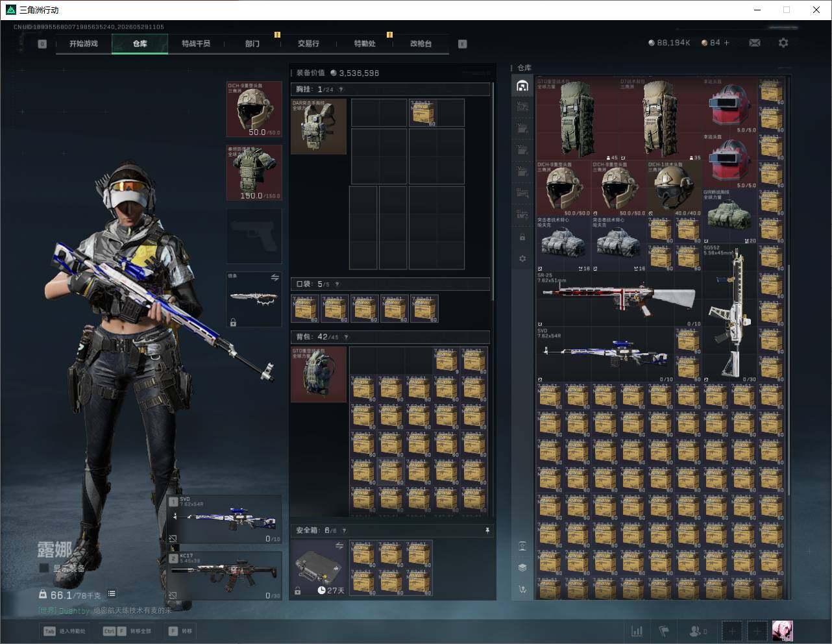Open the 部门 tab
The height and width of the screenshot is (644, 832).
(x=252, y=43)
